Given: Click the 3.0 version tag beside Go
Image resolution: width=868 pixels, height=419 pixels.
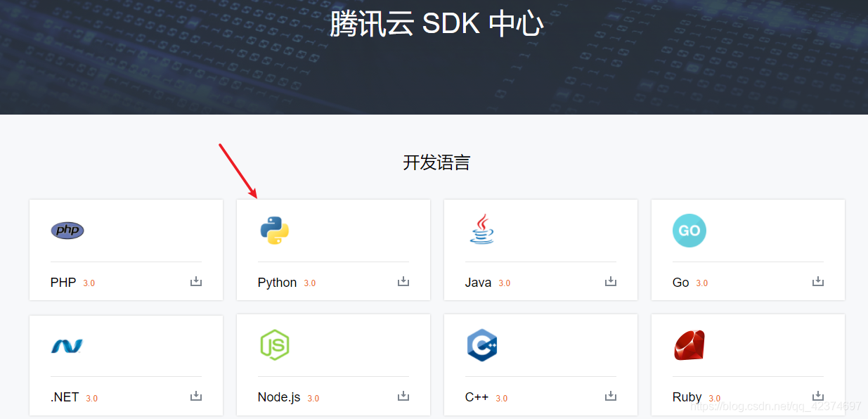Looking at the screenshot, I should 702,283.
